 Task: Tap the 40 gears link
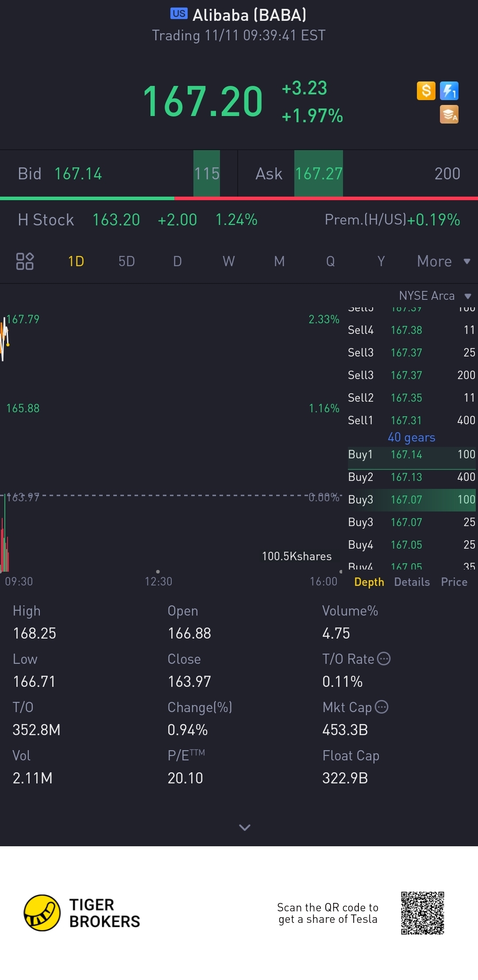412,438
